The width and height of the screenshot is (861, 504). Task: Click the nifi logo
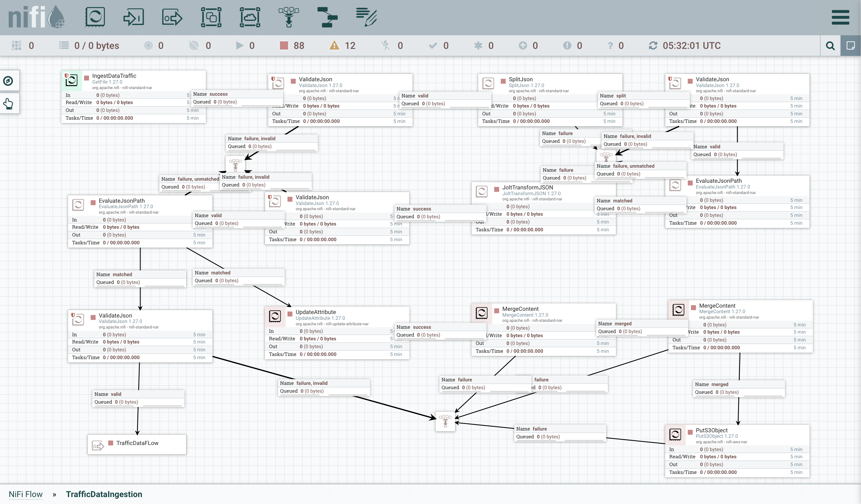click(x=36, y=17)
